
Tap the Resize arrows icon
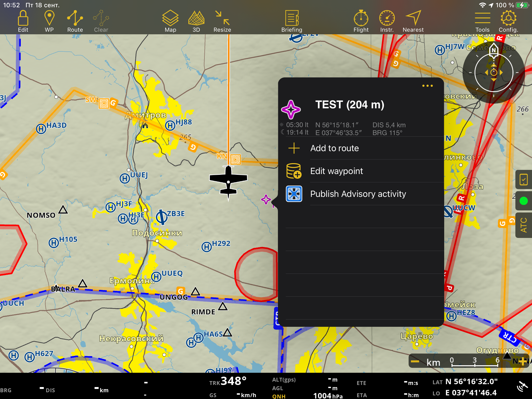click(222, 21)
